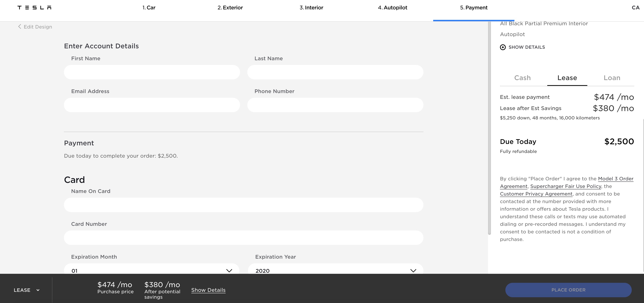
Task: Go to step 1. Car
Action: 149,8
